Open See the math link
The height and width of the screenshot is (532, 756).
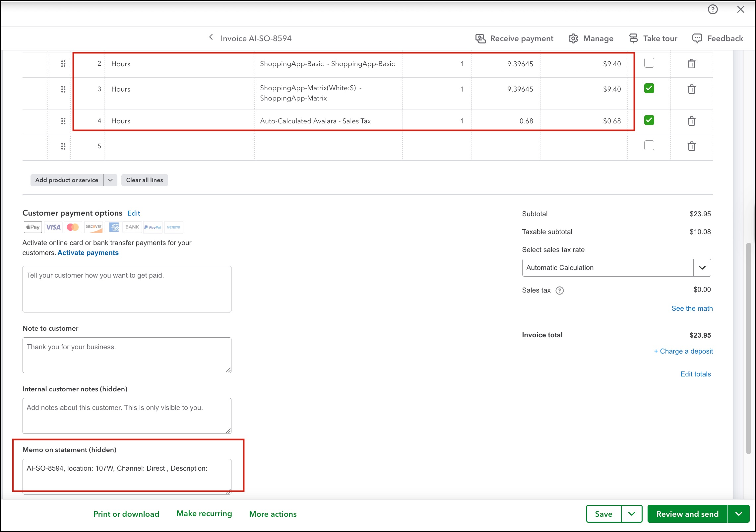tap(692, 308)
